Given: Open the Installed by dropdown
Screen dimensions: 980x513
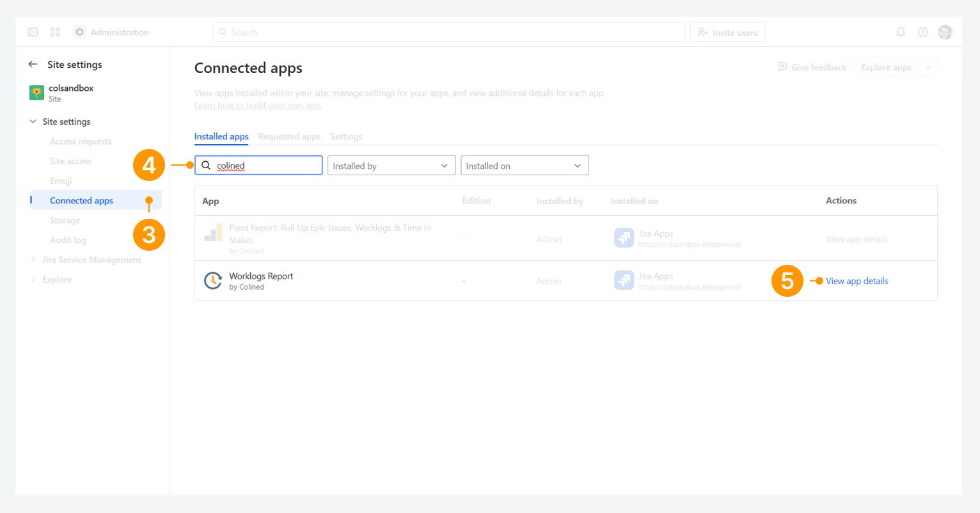Looking at the screenshot, I should [x=391, y=166].
